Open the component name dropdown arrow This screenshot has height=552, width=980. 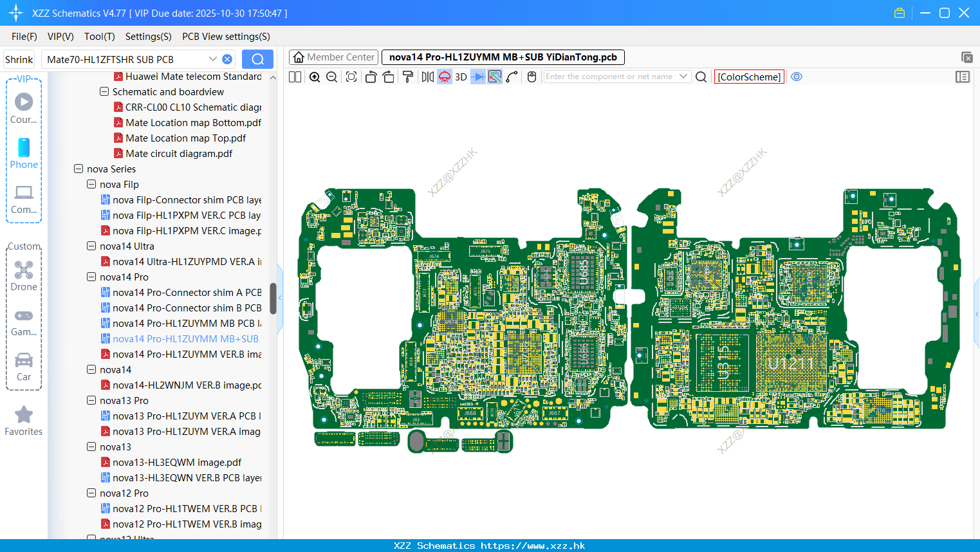tap(683, 77)
